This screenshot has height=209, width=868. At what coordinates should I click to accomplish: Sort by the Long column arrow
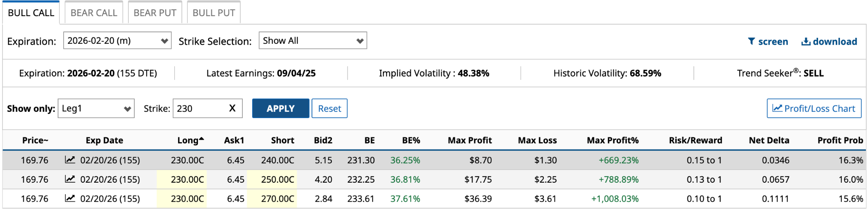point(201,139)
